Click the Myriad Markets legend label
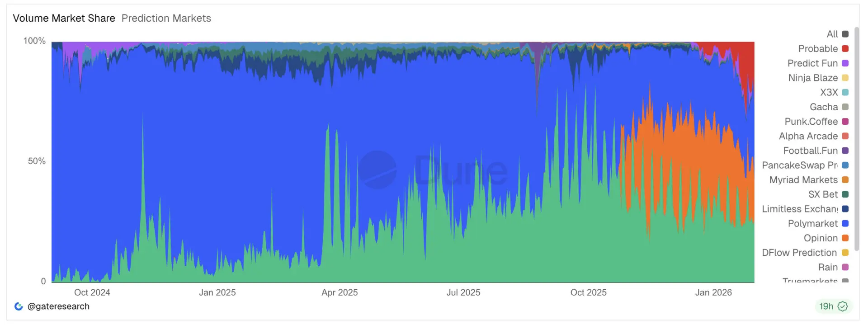868x325 pixels. (803, 180)
